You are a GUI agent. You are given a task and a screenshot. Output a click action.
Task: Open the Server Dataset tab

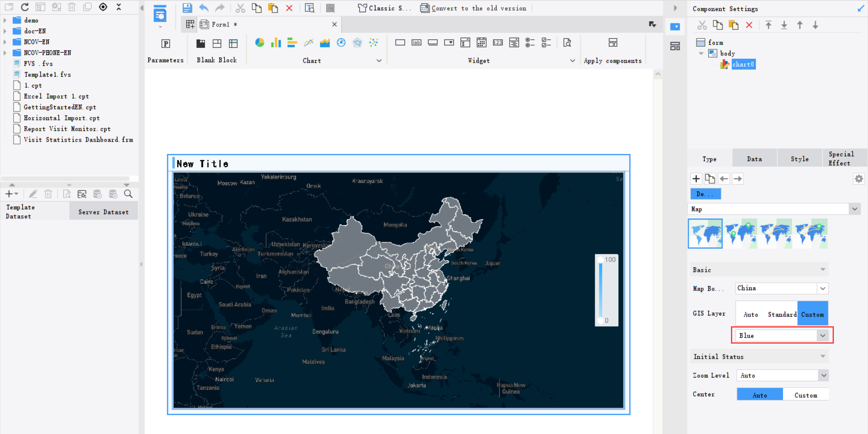point(103,212)
